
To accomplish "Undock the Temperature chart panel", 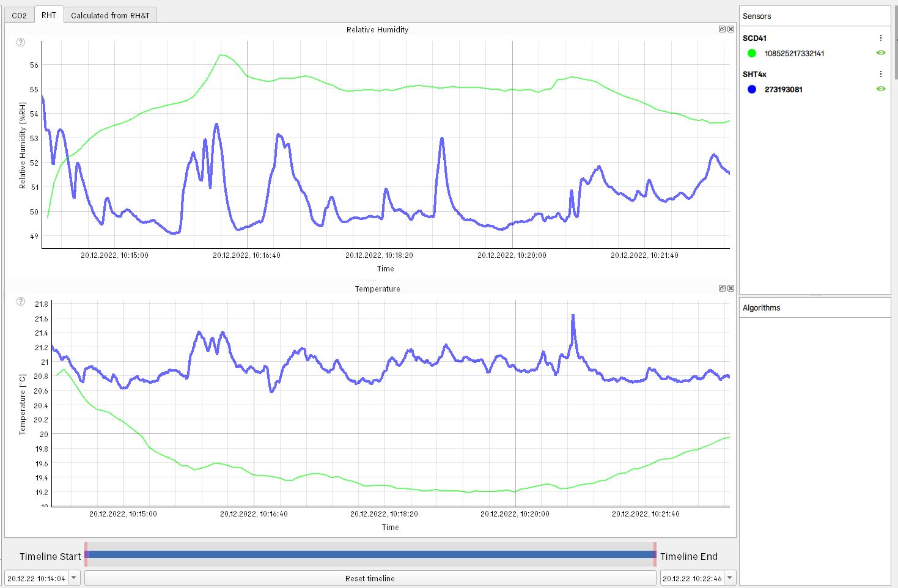I will coord(722,288).
